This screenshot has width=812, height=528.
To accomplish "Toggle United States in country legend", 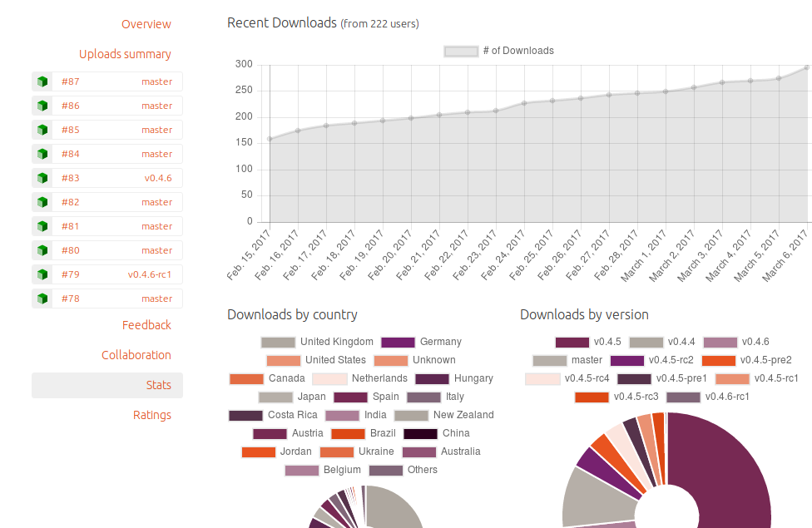I will point(316,360).
